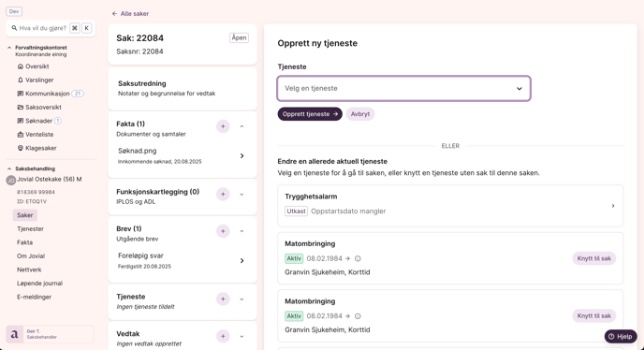Click the Opprett tjeneste button
The width and height of the screenshot is (644, 350).
coord(310,114)
